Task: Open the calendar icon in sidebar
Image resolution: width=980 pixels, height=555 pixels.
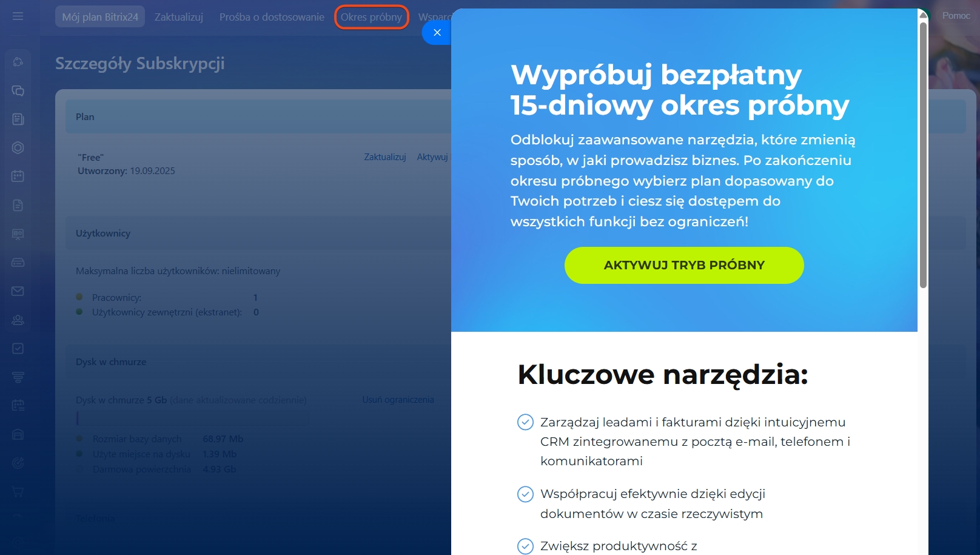Action: [18, 177]
